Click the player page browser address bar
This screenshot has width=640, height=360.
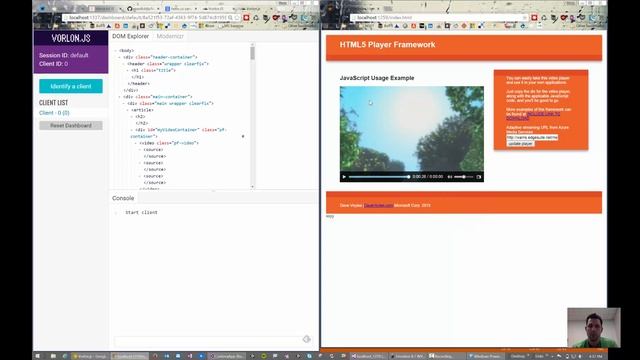pos(439,18)
